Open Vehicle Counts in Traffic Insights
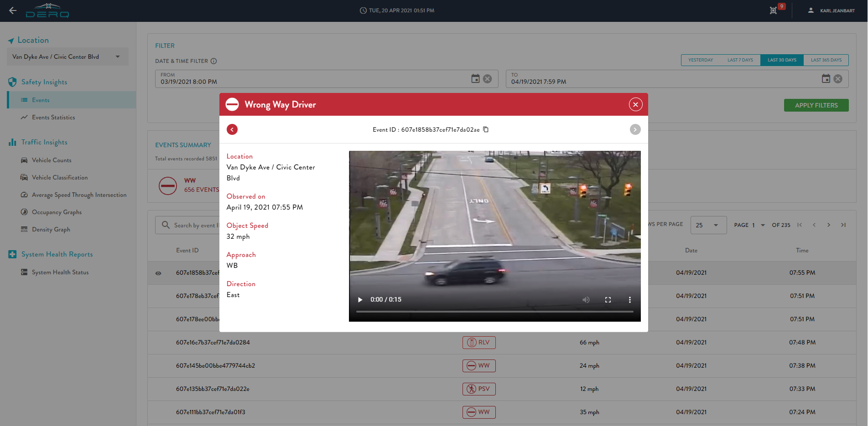 (x=52, y=160)
